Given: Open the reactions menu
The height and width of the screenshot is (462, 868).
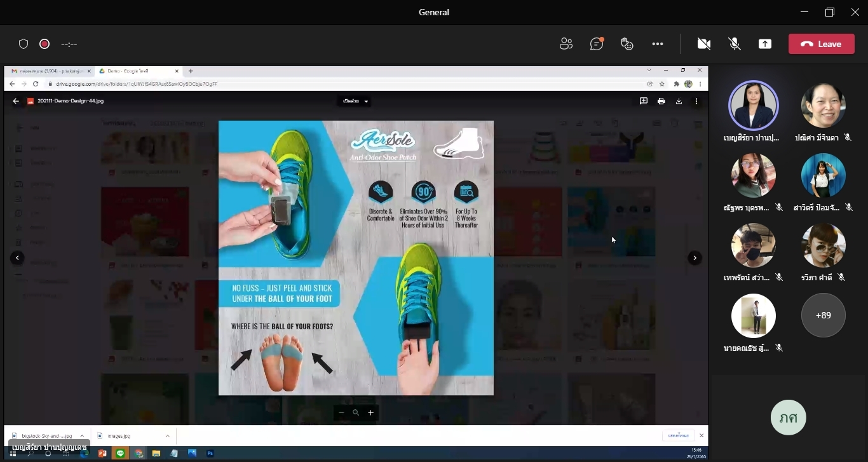Looking at the screenshot, I should point(627,44).
